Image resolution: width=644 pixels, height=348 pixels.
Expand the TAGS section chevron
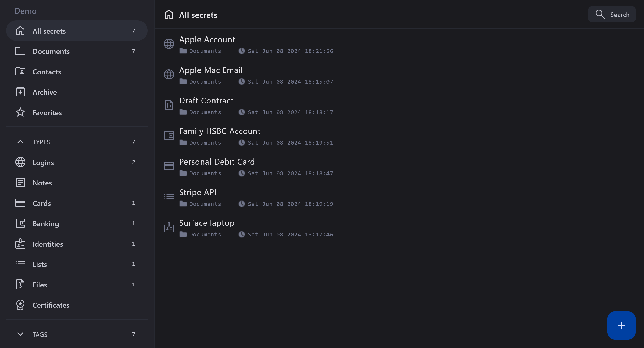coord(20,334)
